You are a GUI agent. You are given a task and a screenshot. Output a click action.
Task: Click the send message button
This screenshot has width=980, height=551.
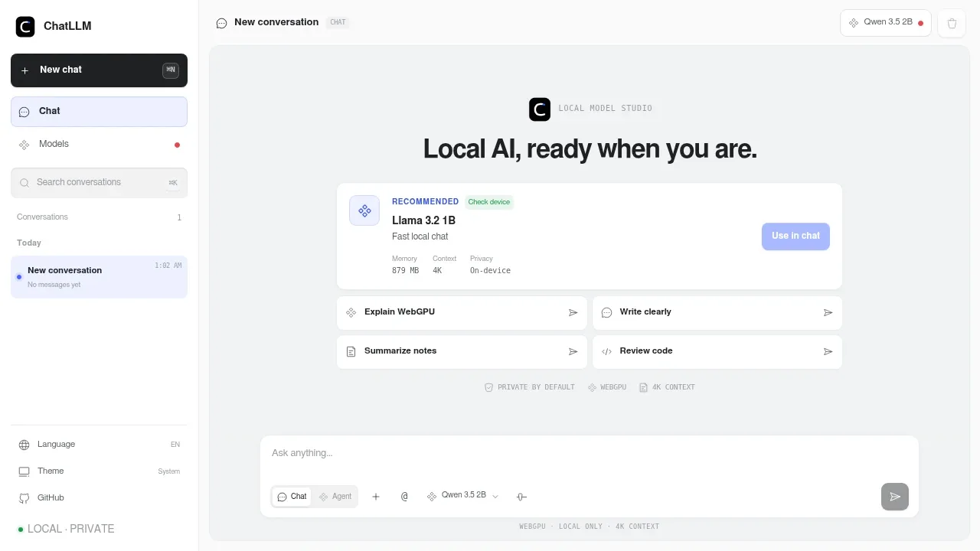[895, 497]
